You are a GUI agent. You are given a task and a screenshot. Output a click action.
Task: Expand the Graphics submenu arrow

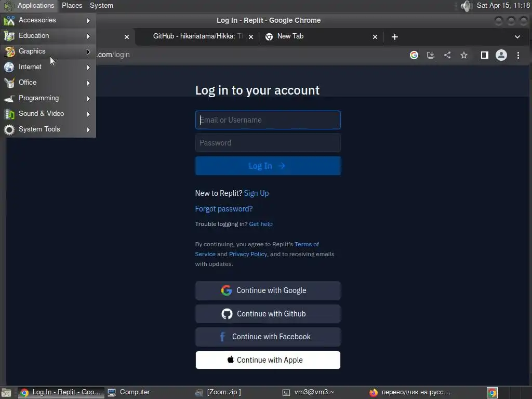(88, 52)
